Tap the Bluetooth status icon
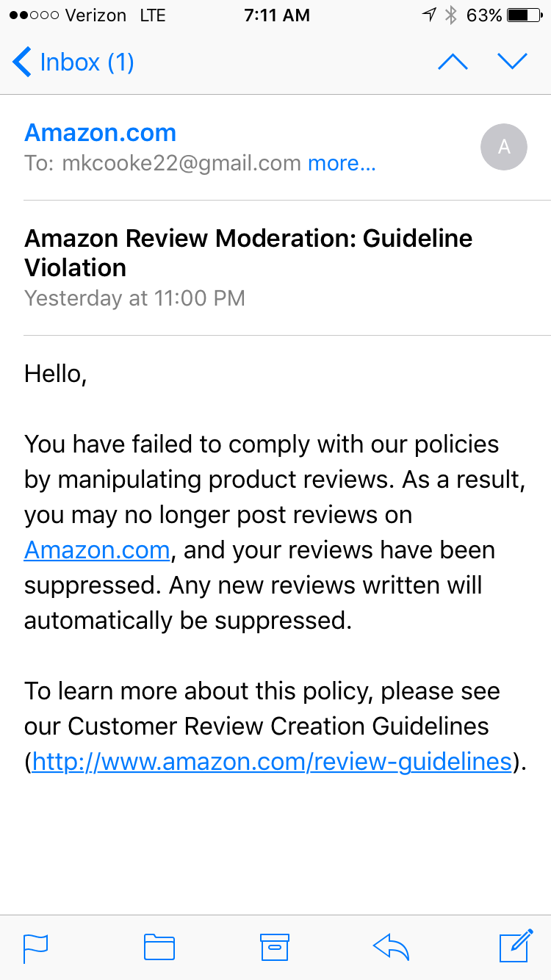Image resolution: width=551 pixels, height=980 pixels. tap(451, 15)
